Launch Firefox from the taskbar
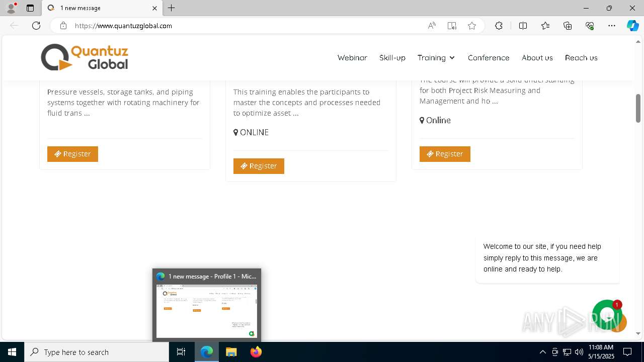 (256, 352)
